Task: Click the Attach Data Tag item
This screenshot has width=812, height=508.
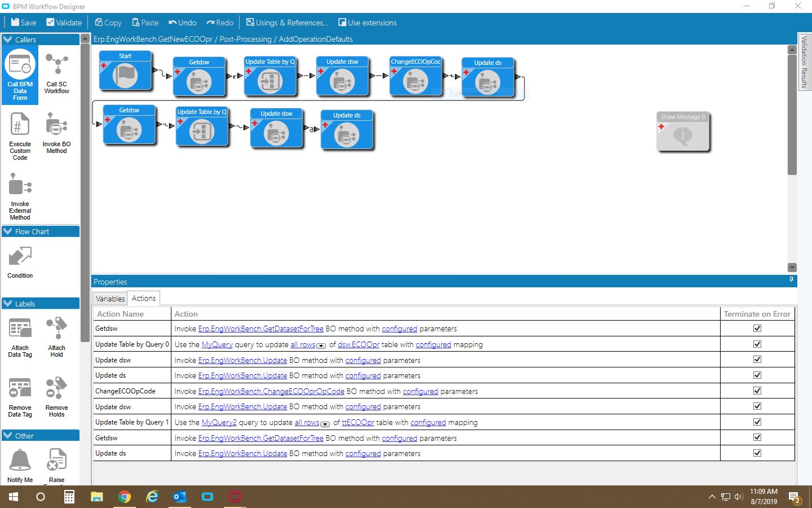Action: [x=20, y=338]
